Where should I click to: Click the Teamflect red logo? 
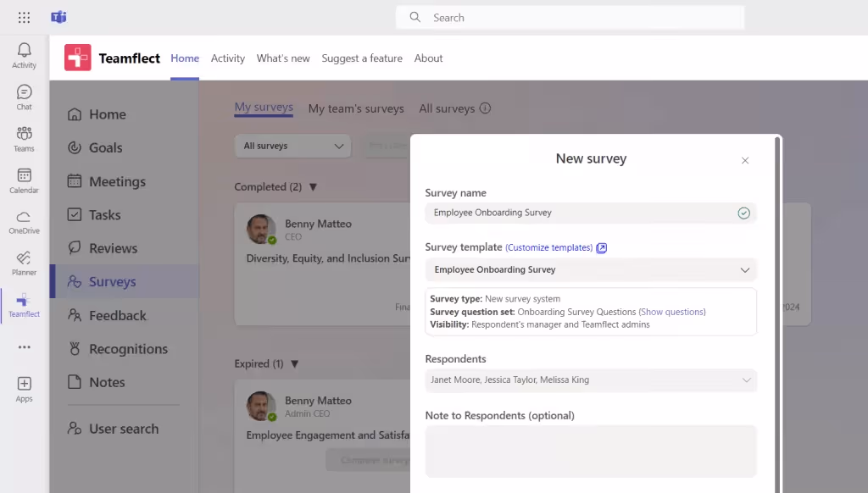[77, 58]
